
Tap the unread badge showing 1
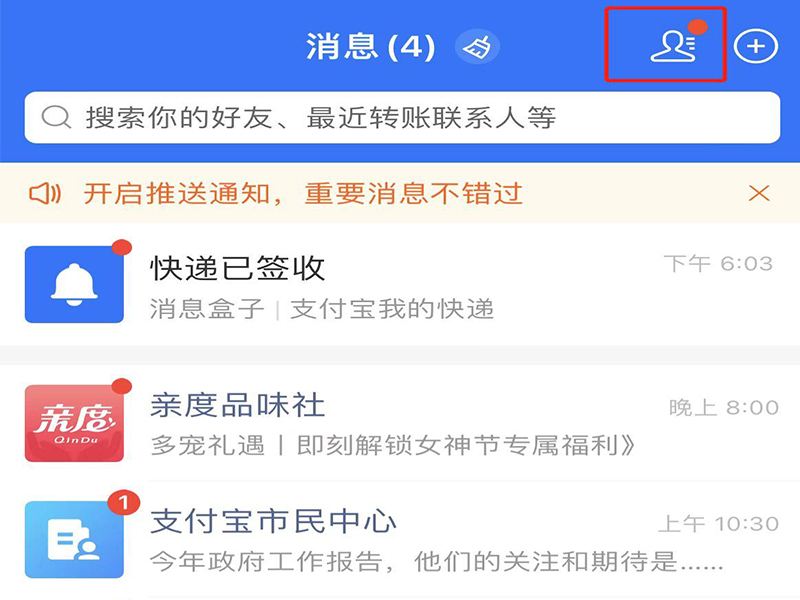click(x=123, y=503)
